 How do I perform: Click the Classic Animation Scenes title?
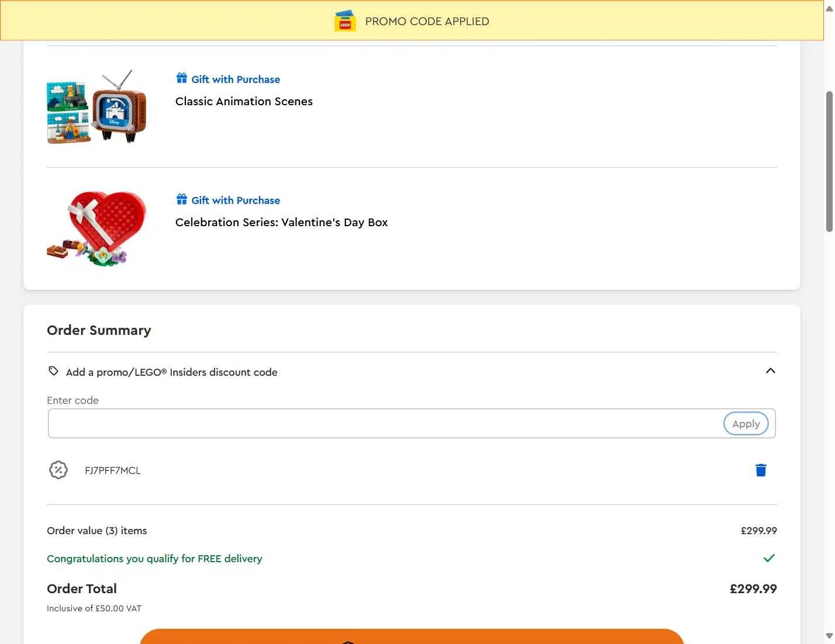pyautogui.click(x=244, y=101)
